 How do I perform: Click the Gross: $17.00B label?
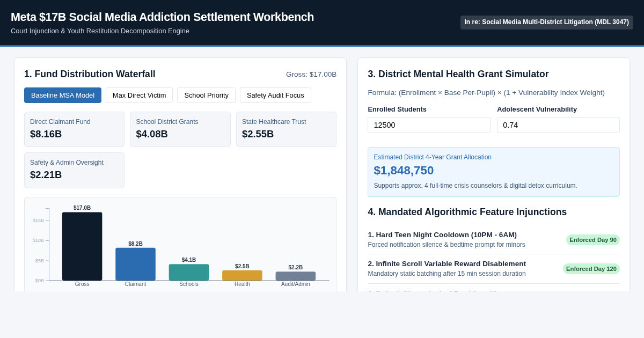[x=311, y=75]
